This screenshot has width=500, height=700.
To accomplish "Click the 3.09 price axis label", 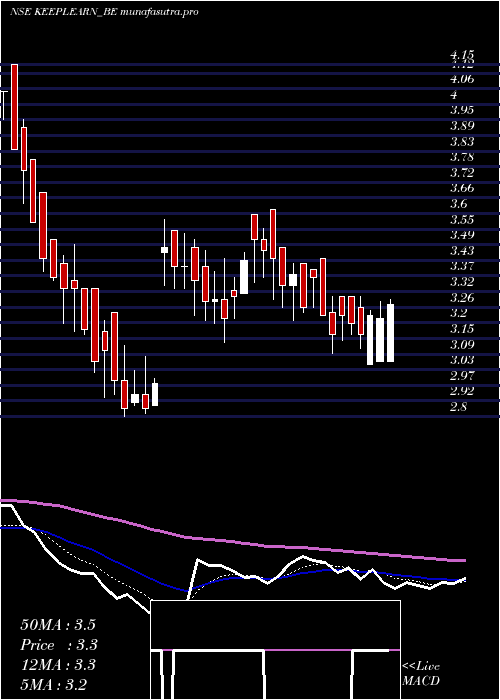I will [462, 345].
